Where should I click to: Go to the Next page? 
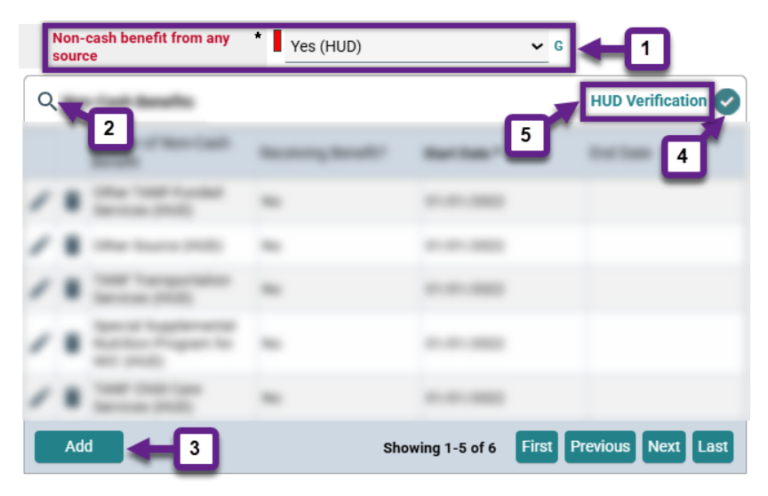(x=664, y=447)
